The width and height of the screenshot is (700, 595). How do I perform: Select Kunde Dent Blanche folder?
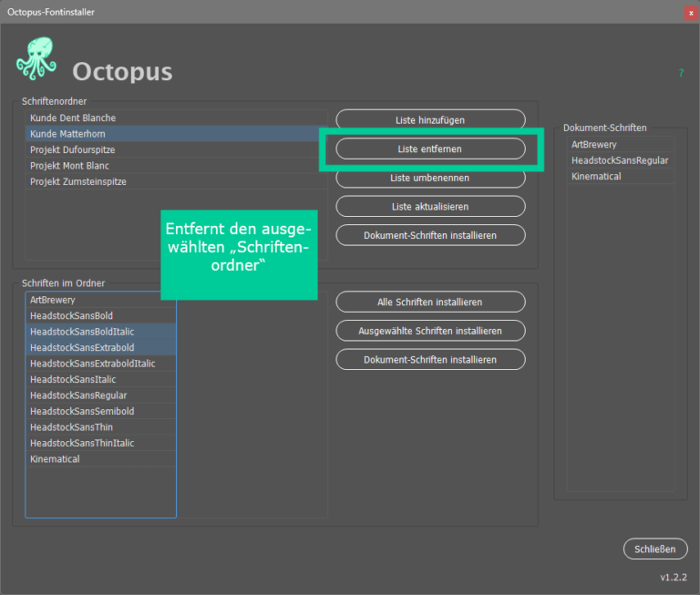176,118
